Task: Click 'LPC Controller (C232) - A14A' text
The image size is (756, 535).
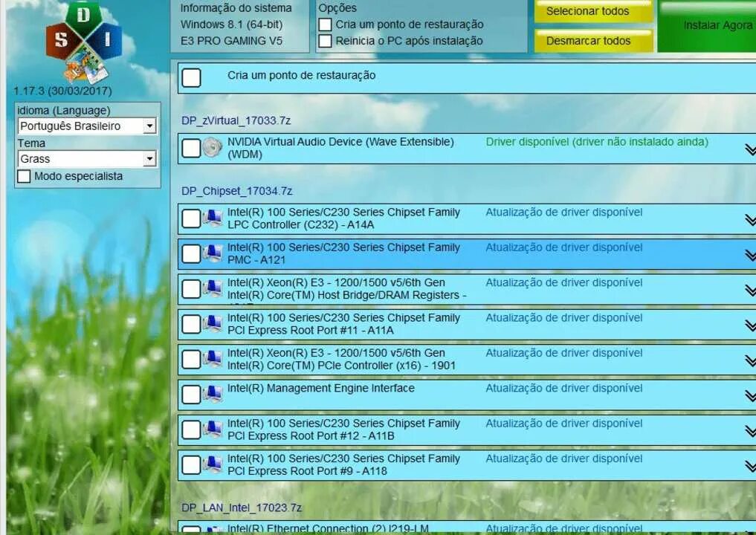Action: pos(300,224)
